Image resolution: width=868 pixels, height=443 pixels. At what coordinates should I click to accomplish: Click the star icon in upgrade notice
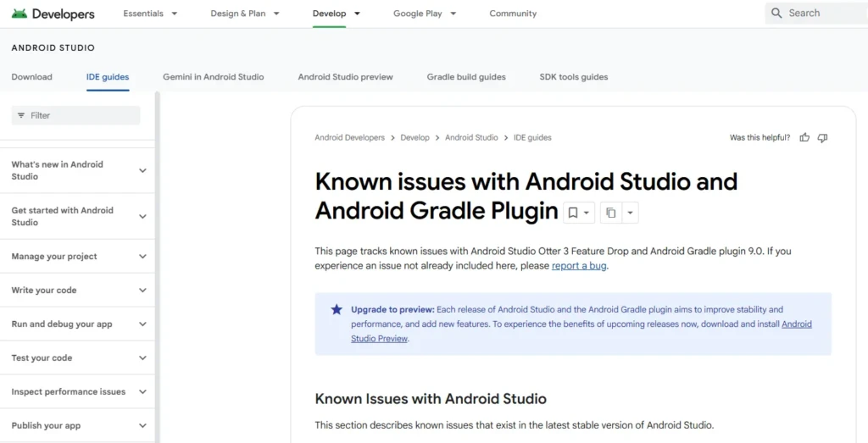(337, 310)
